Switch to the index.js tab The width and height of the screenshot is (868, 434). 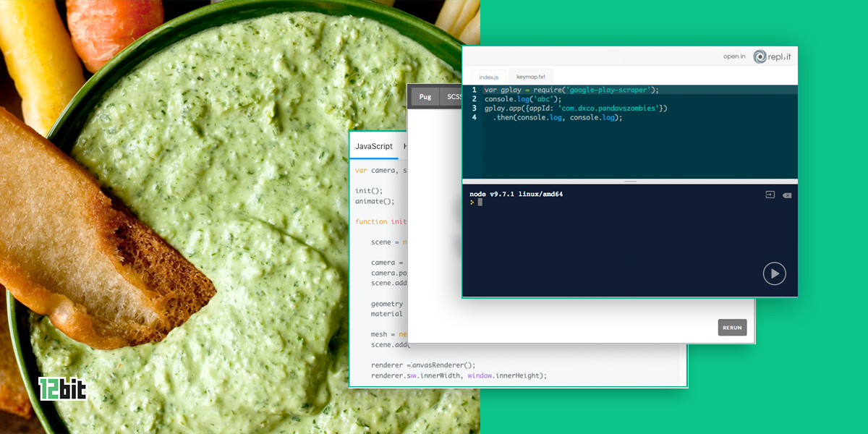tap(489, 77)
